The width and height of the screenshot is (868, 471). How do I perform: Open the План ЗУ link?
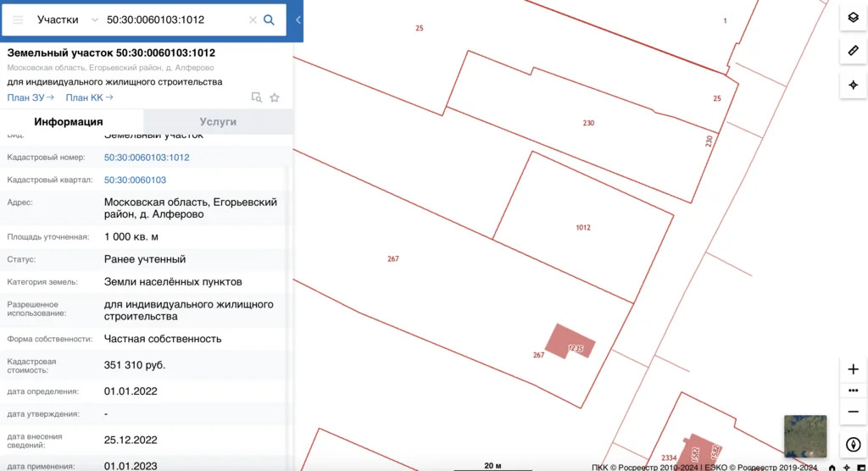point(31,97)
